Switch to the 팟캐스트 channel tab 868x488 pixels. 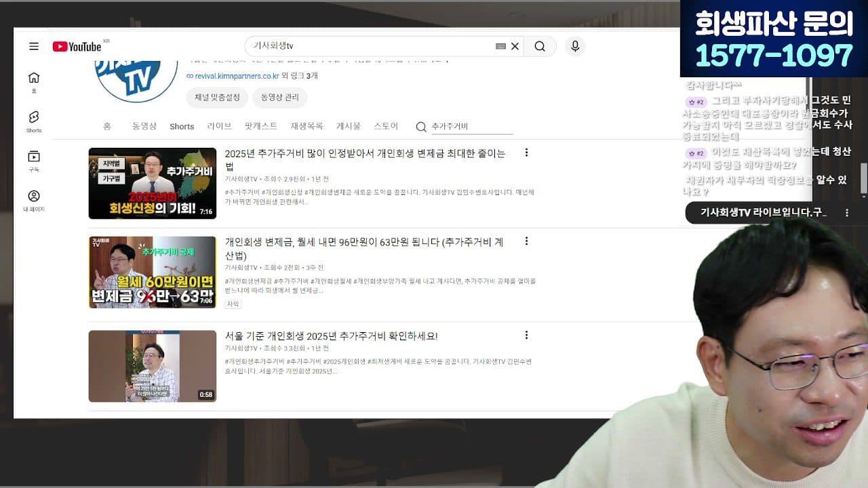coord(261,126)
